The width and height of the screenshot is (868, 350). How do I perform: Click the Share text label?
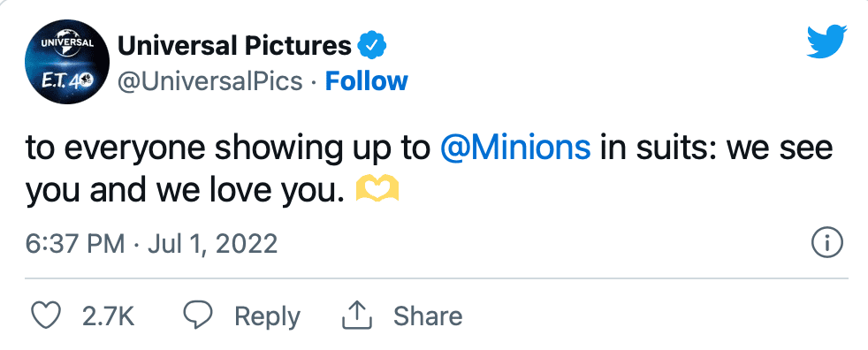(x=428, y=316)
